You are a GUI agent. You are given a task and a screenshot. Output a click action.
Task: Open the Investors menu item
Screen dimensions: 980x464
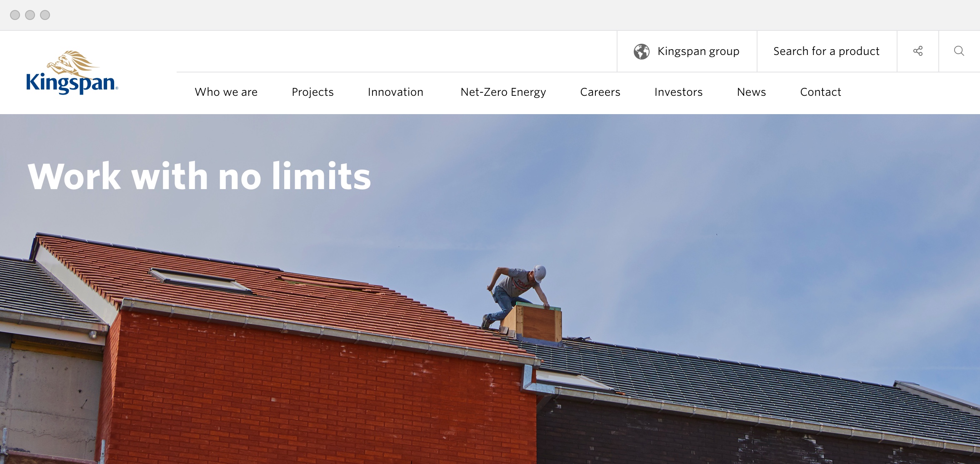click(x=678, y=92)
